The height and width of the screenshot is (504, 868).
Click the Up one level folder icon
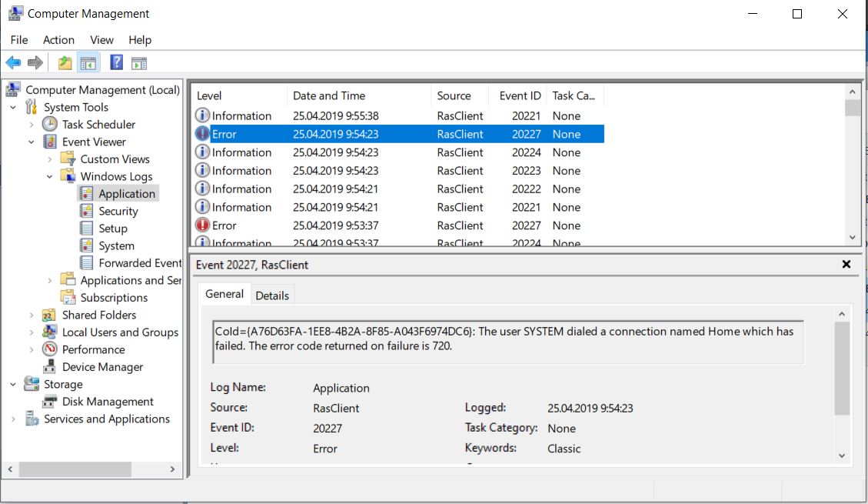point(65,62)
